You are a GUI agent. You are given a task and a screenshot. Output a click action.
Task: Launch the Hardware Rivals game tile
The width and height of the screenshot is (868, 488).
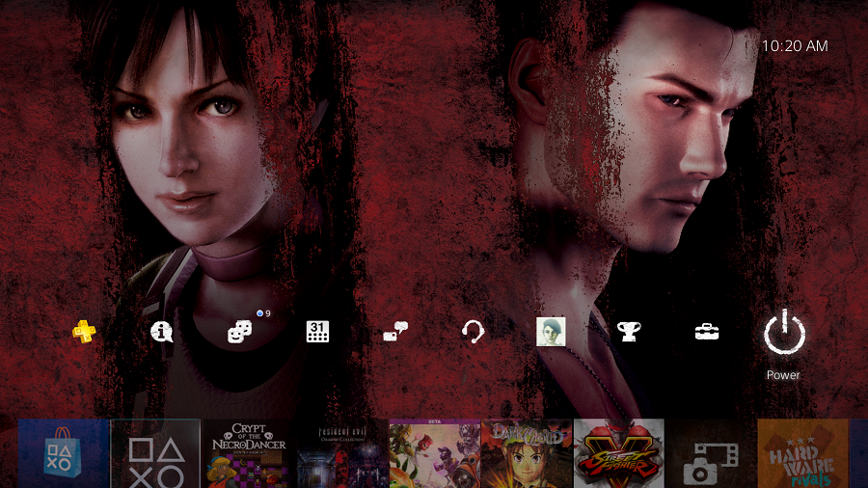[x=802, y=453]
